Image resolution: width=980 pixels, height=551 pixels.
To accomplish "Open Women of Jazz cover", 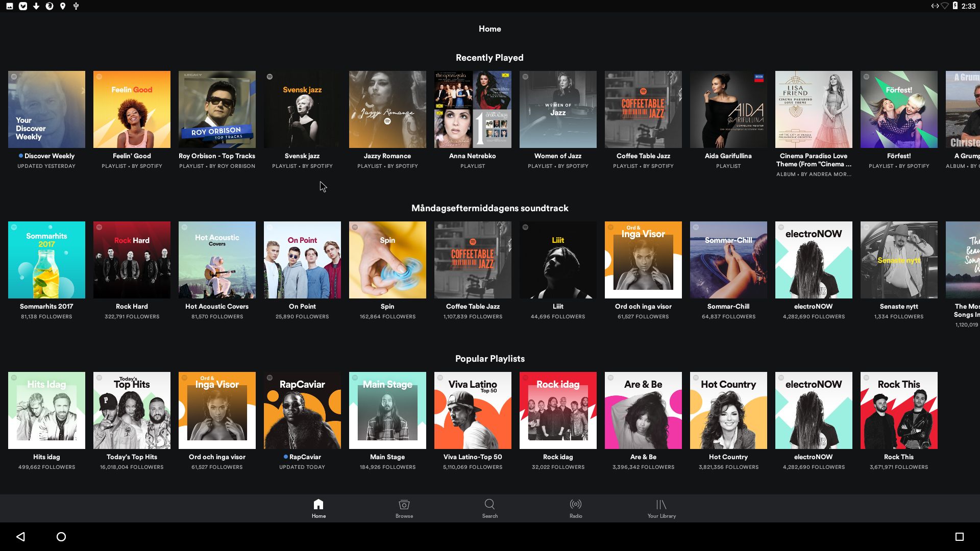I will pos(558,109).
